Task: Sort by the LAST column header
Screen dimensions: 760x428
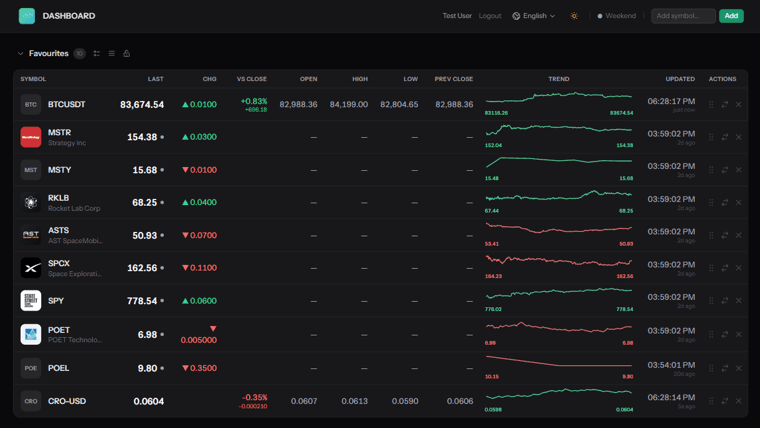Action: 156,79
